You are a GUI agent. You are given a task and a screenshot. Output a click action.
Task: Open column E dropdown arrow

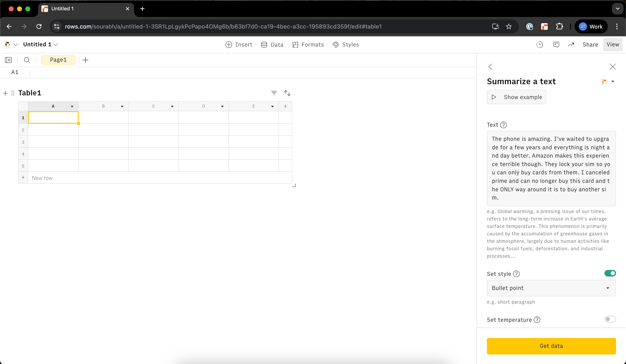[272, 107]
